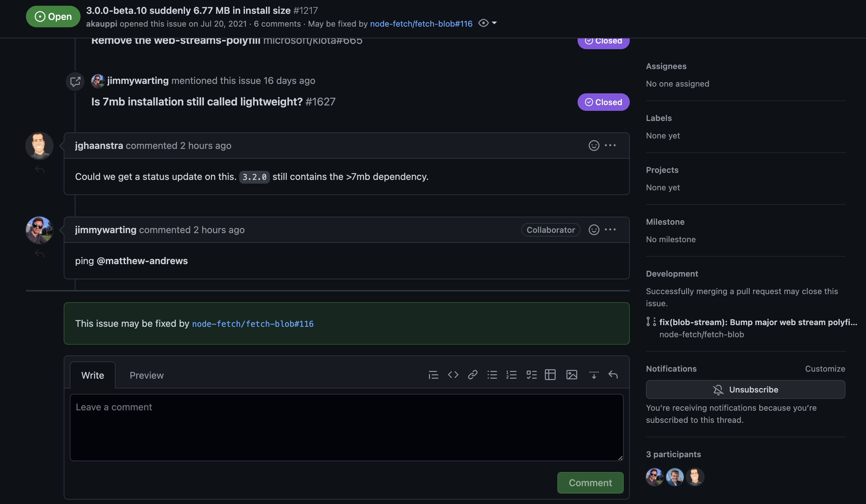Submit the comment with the Comment button
The height and width of the screenshot is (504, 866).
[x=590, y=482]
